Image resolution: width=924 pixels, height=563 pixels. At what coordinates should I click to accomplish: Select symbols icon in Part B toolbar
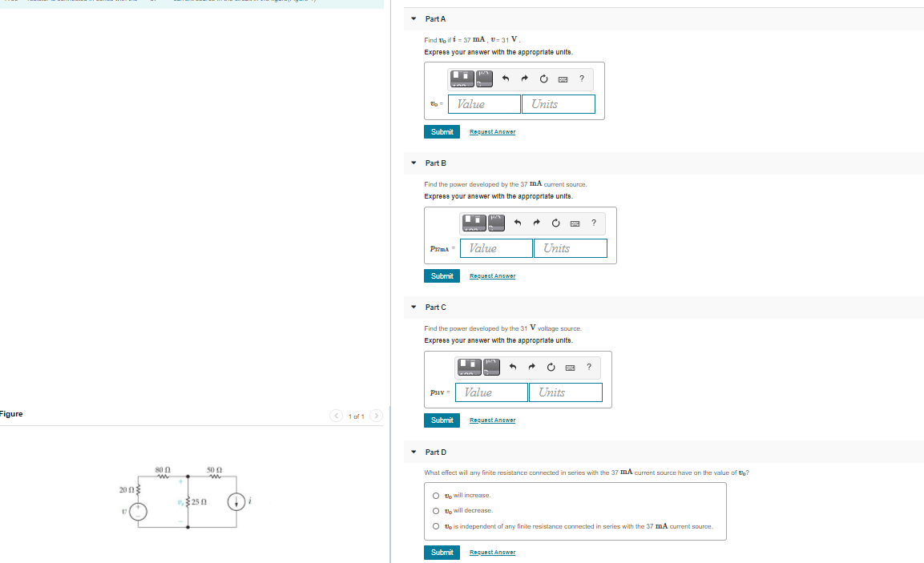(x=497, y=223)
